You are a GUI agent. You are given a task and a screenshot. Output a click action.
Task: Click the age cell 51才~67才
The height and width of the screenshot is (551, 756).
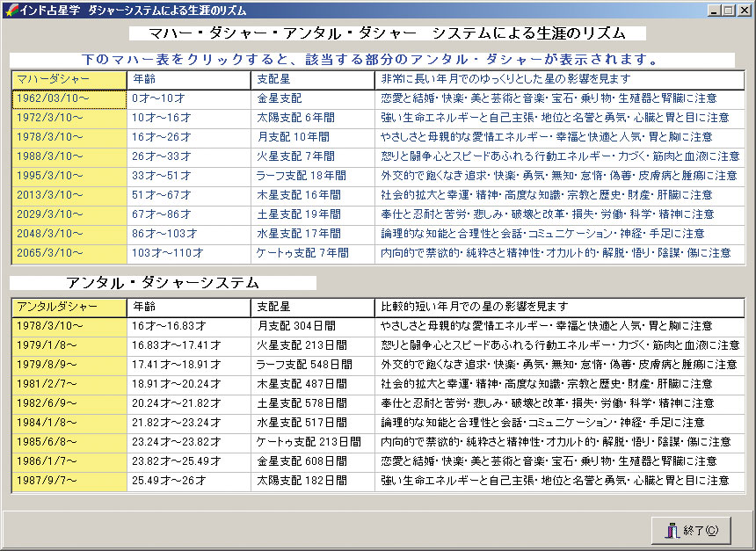[x=189, y=196]
